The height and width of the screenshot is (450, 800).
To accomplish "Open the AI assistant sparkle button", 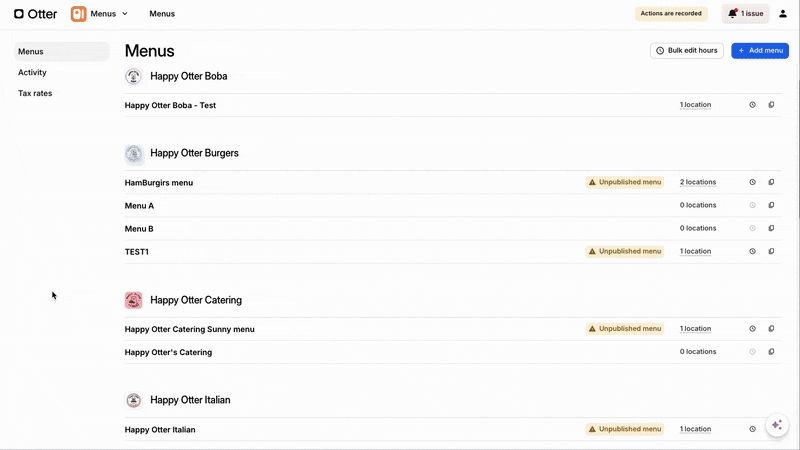I will 777,425.
